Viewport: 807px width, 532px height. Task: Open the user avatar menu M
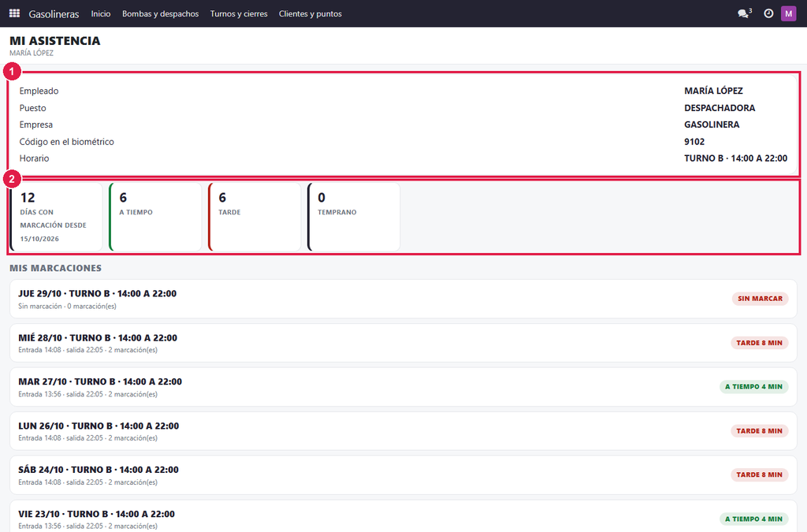coord(788,13)
